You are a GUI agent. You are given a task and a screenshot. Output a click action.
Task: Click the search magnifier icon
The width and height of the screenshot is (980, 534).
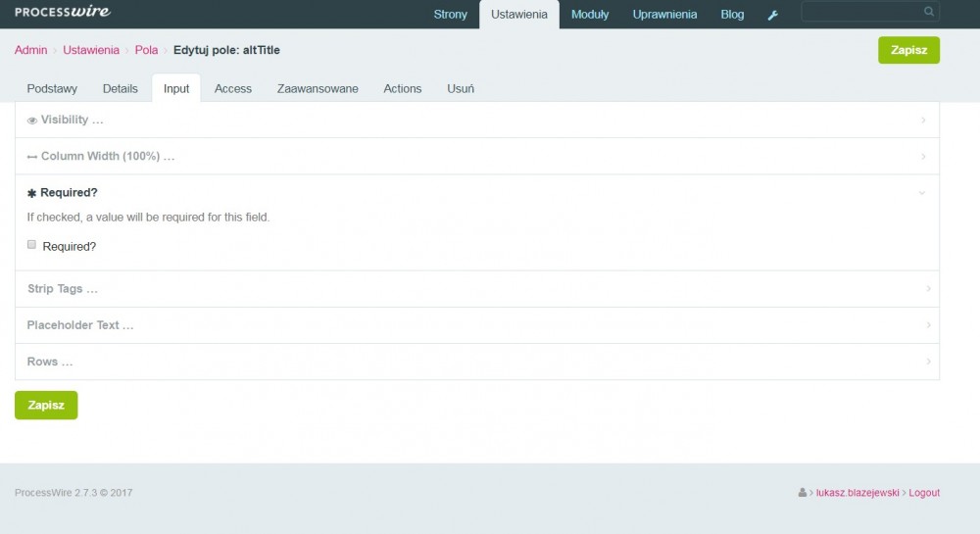pos(928,13)
